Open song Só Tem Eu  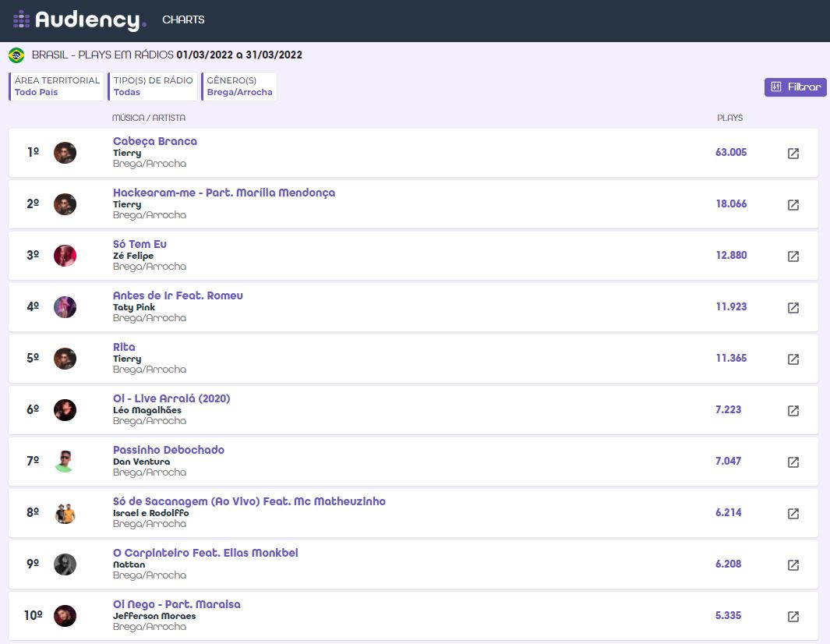pyautogui.click(x=140, y=244)
